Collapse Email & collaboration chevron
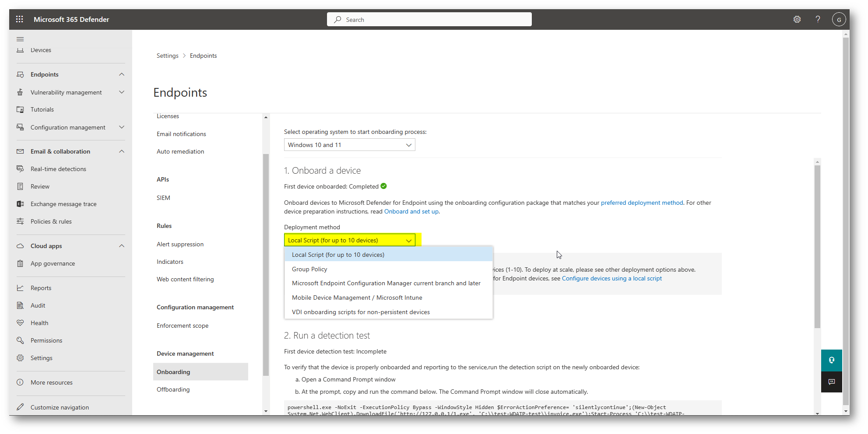The width and height of the screenshot is (868, 434). [122, 151]
